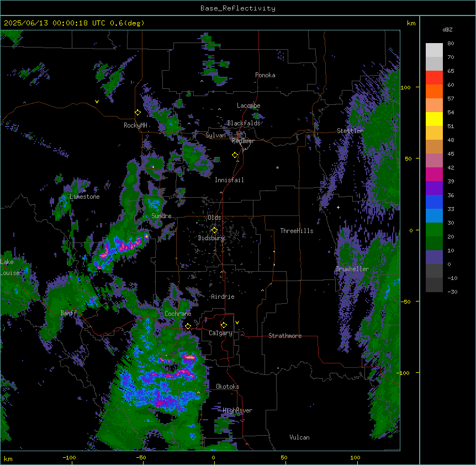Select the Blackfalds label
The image size is (476, 465).
coord(244,123)
